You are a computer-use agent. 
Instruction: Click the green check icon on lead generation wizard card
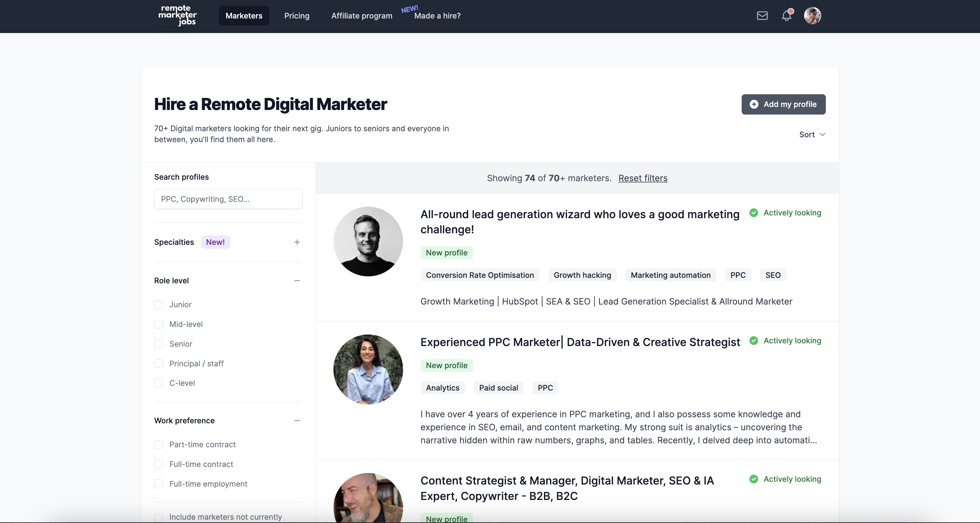pos(753,213)
